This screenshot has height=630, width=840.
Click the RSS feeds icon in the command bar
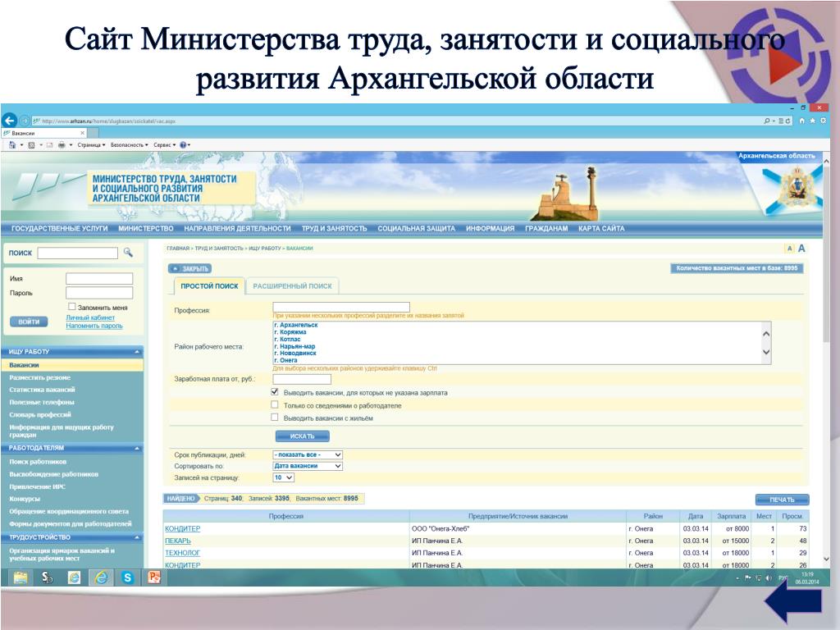tap(32, 144)
